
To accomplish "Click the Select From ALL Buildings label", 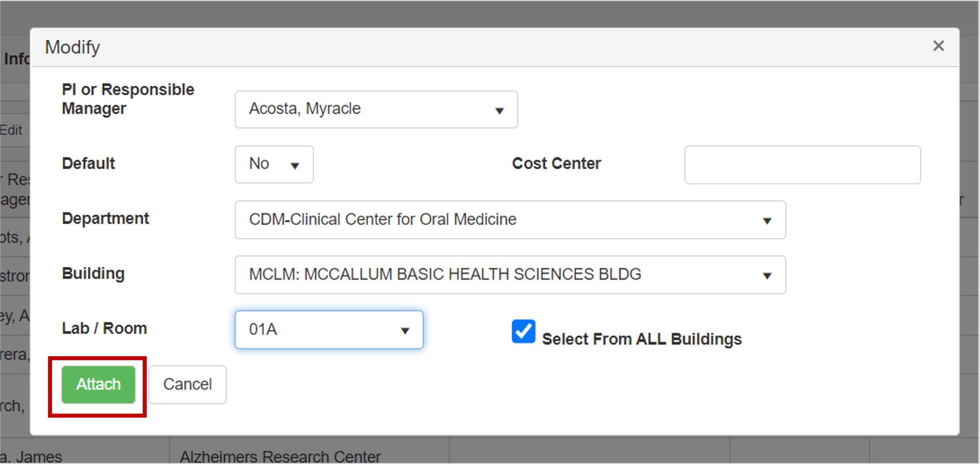I will (641, 339).
